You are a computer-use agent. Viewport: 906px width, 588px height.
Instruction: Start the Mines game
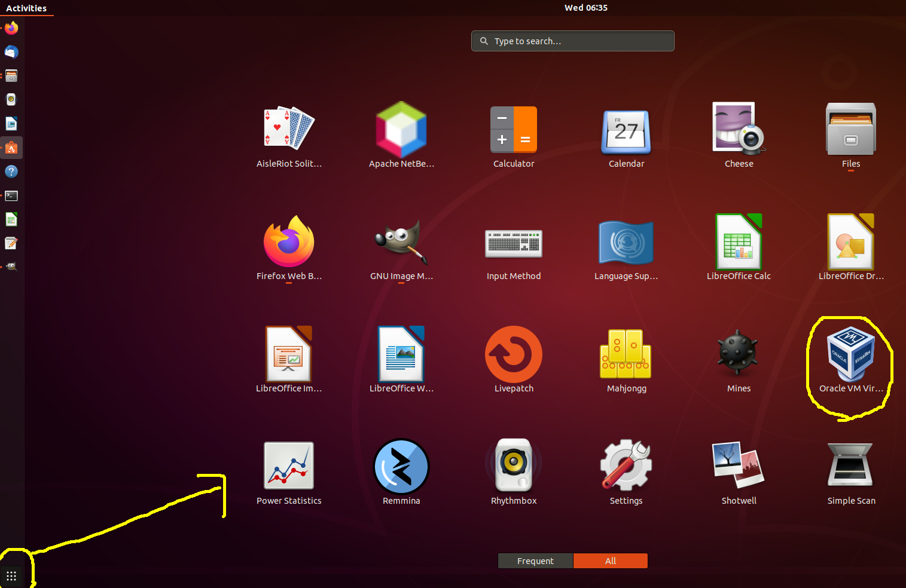pos(739,360)
